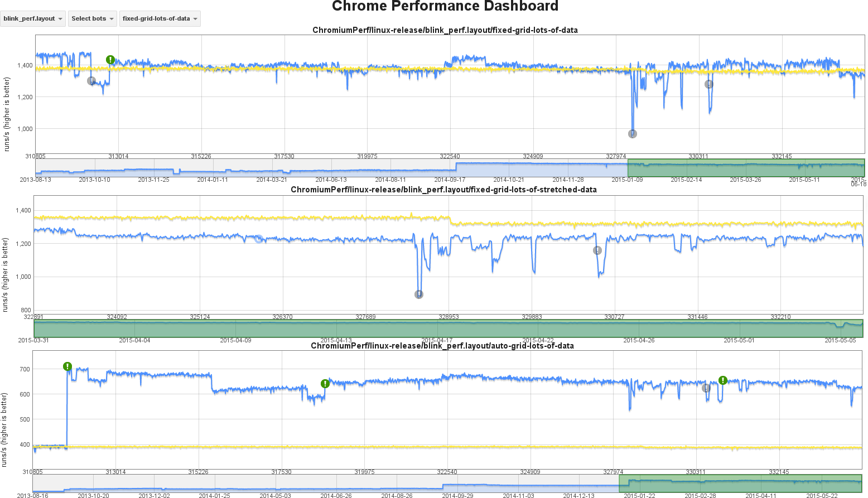The image size is (868, 498).
Task: Click gray marker left of revision 313014 in top chart
Action: tap(91, 81)
